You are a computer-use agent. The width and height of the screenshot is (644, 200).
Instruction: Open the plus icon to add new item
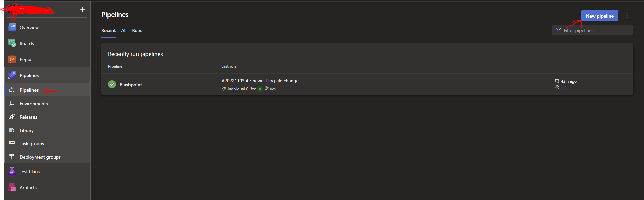[82, 9]
